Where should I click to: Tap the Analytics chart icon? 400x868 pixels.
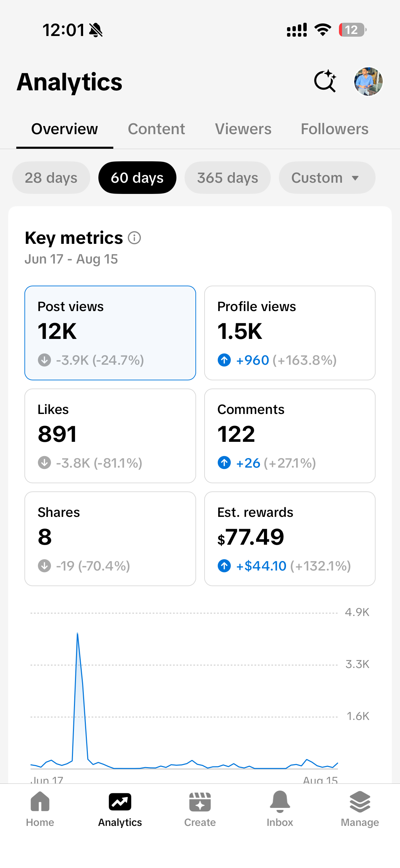point(120,802)
